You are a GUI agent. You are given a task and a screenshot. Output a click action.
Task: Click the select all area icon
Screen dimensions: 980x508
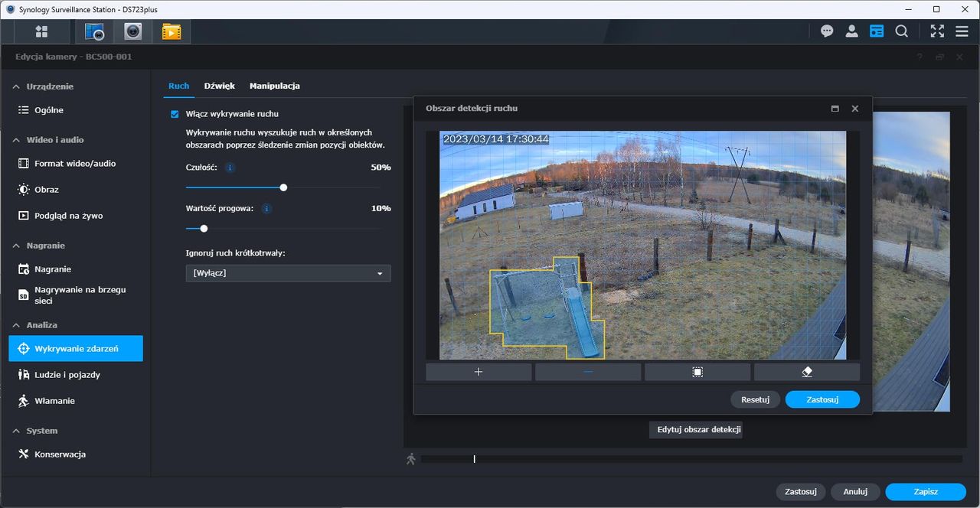(697, 372)
